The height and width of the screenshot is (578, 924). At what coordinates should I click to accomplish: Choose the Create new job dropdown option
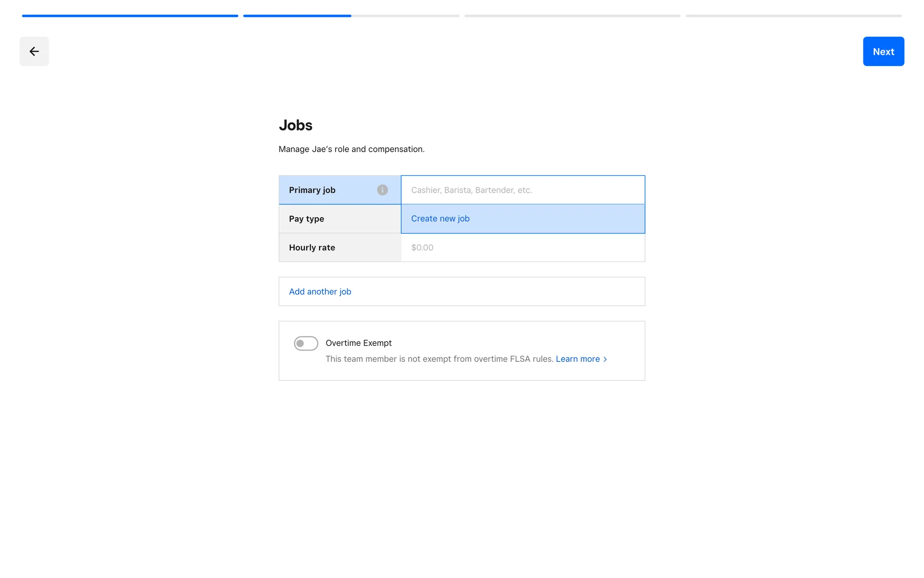pyautogui.click(x=440, y=219)
